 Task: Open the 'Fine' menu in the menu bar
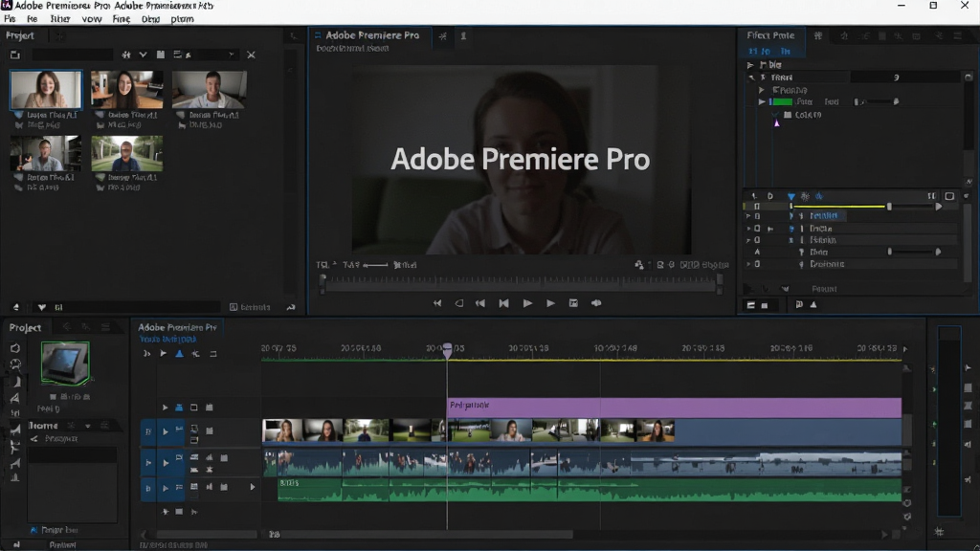pyautogui.click(x=122, y=19)
